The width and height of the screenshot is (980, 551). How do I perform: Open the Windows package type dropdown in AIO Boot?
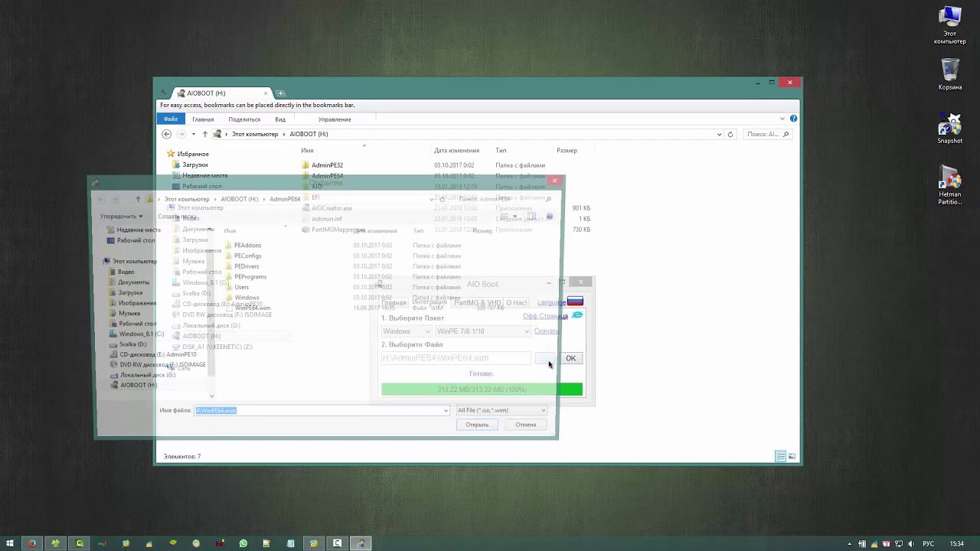tap(406, 331)
